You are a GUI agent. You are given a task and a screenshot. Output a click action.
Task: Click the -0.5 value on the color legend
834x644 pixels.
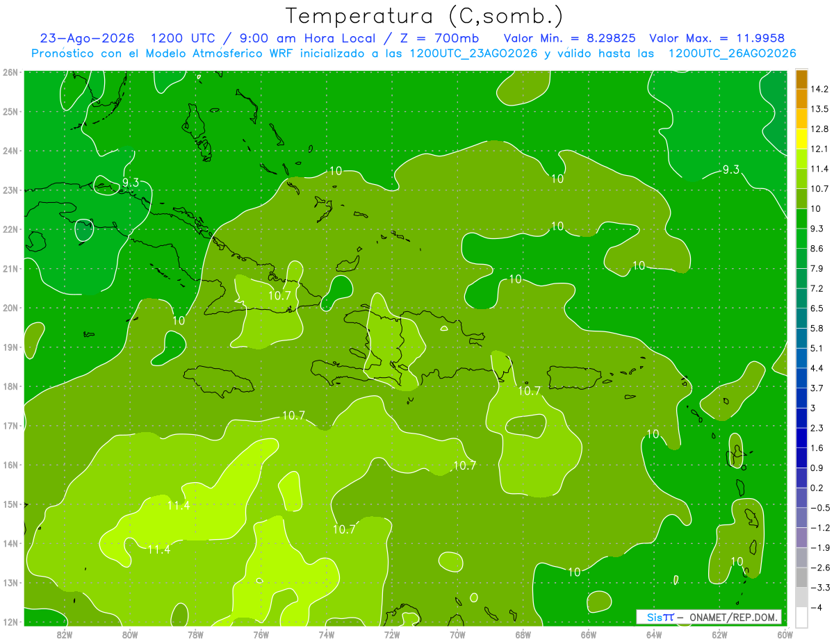point(821,508)
